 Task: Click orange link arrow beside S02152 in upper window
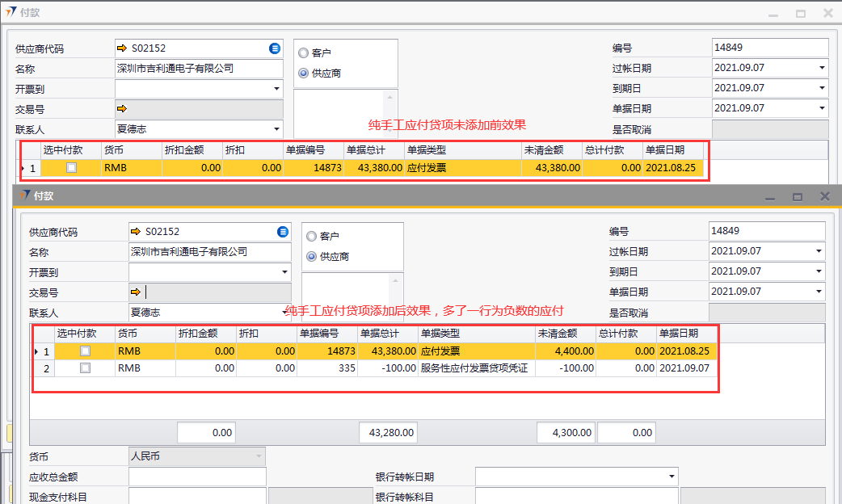[x=122, y=48]
